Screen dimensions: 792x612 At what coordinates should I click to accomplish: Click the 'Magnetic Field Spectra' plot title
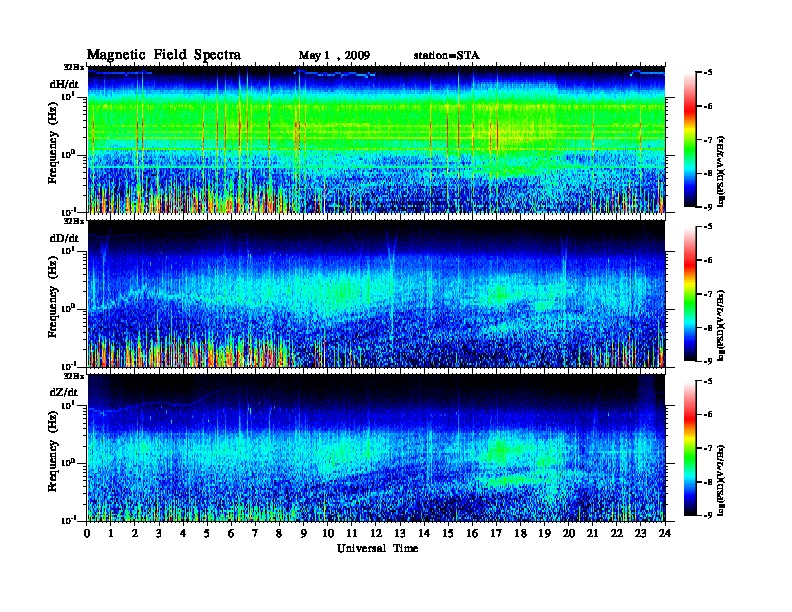(164, 55)
